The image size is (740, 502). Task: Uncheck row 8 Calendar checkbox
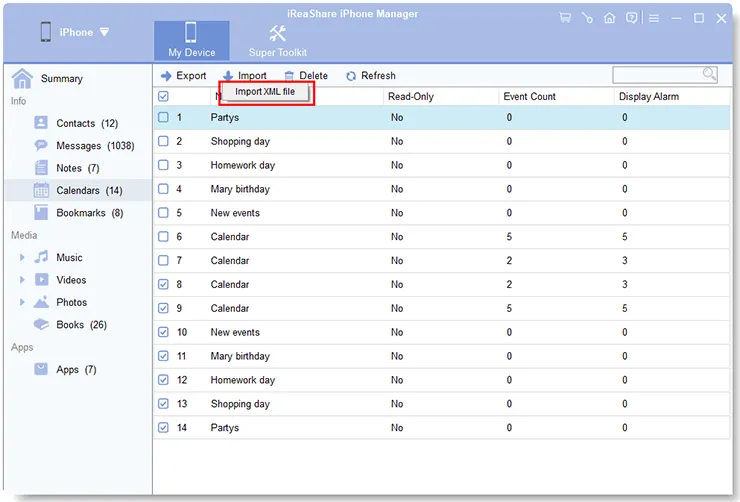pyautogui.click(x=163, y=284)
